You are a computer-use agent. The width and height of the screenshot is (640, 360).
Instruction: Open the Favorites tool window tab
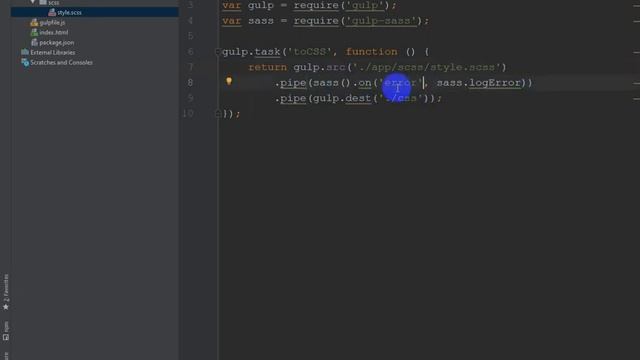pyautogui.click(x=6, y=292)
